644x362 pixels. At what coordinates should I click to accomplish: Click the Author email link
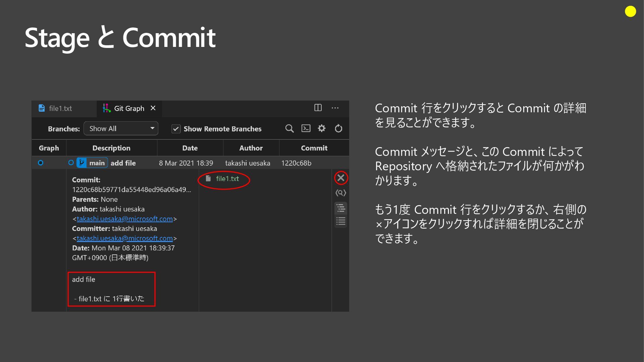tap(124, 219)
